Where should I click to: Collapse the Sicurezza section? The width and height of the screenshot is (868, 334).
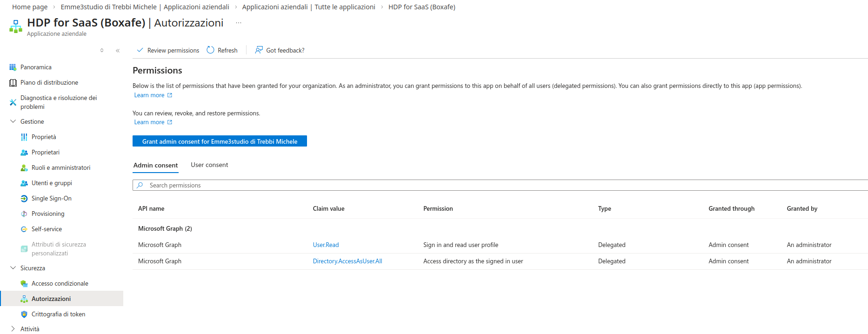pos(13,268)
